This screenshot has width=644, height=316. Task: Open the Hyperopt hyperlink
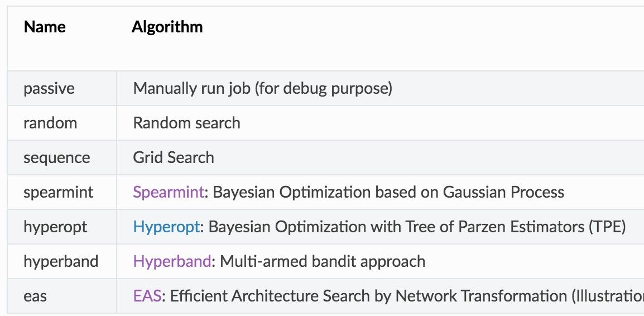tap(166, 227)
